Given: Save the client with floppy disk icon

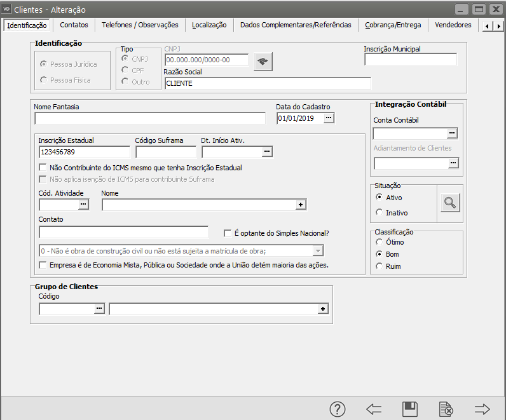Looking at the screenshot, I should (410, 409).
